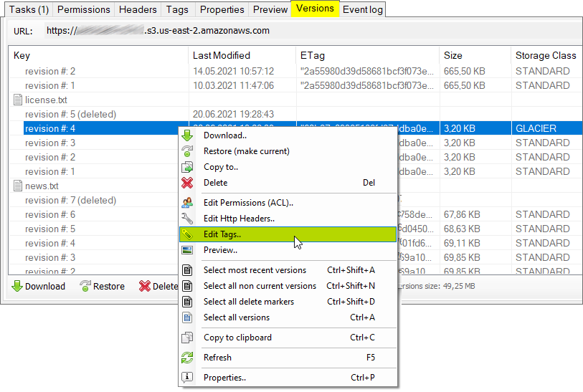
Task: Choose Copy to clipboard menu entry
Action: 288,338
